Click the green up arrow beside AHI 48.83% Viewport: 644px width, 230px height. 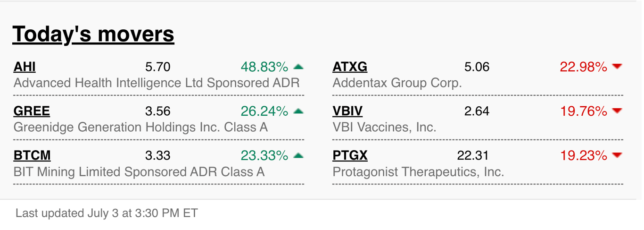pyautogui.click(x=298, y=67)
